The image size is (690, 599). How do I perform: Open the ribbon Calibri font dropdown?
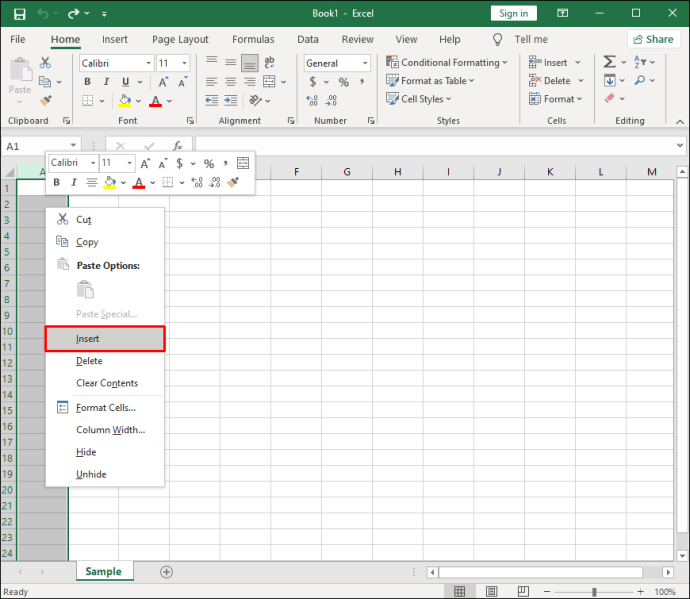click(x=149, y=63)
